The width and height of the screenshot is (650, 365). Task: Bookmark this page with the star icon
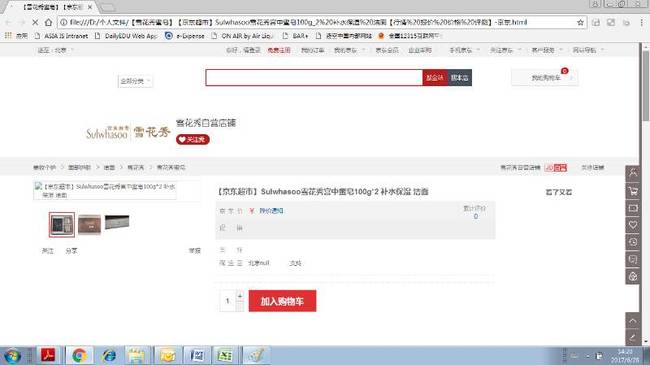[580, 22]
